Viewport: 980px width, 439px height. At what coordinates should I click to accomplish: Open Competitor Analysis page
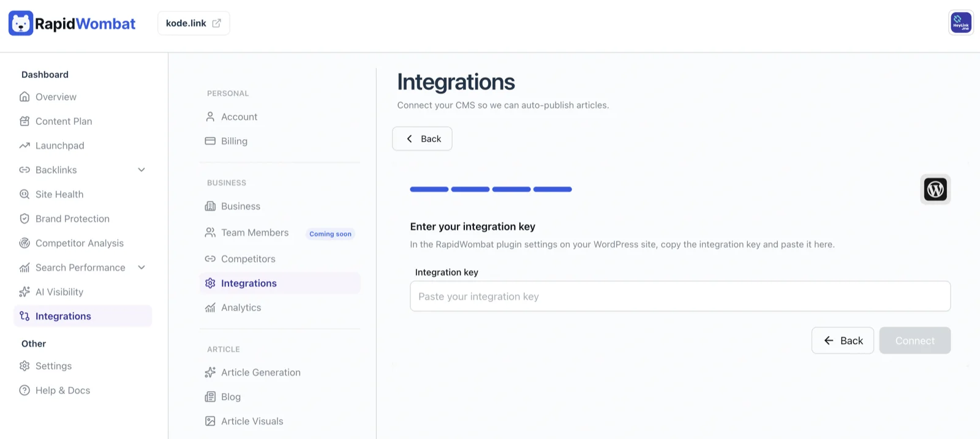click(x=80, y=243)
